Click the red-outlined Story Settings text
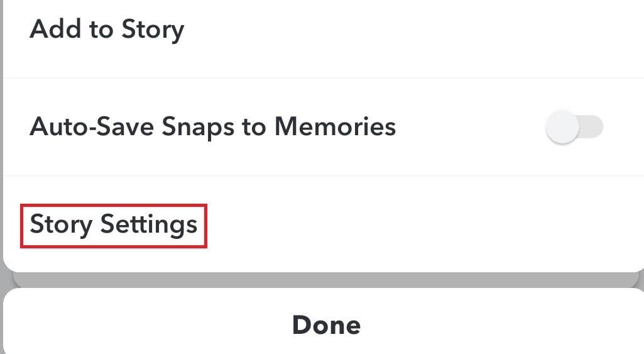The image size is (644, 354). pyautogui.click(x=114, y=224)
